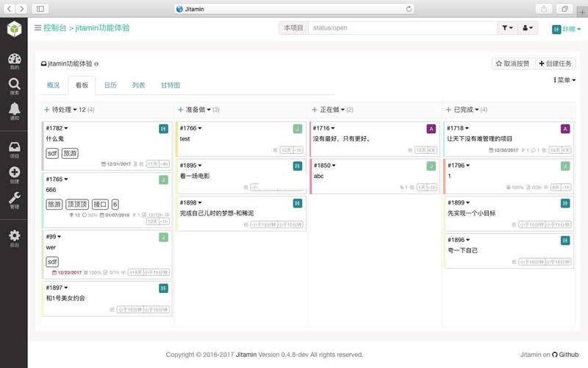Click the search magnifier sidebar icon
Viewport: 588px width, 368px height.
click(14, 85)
